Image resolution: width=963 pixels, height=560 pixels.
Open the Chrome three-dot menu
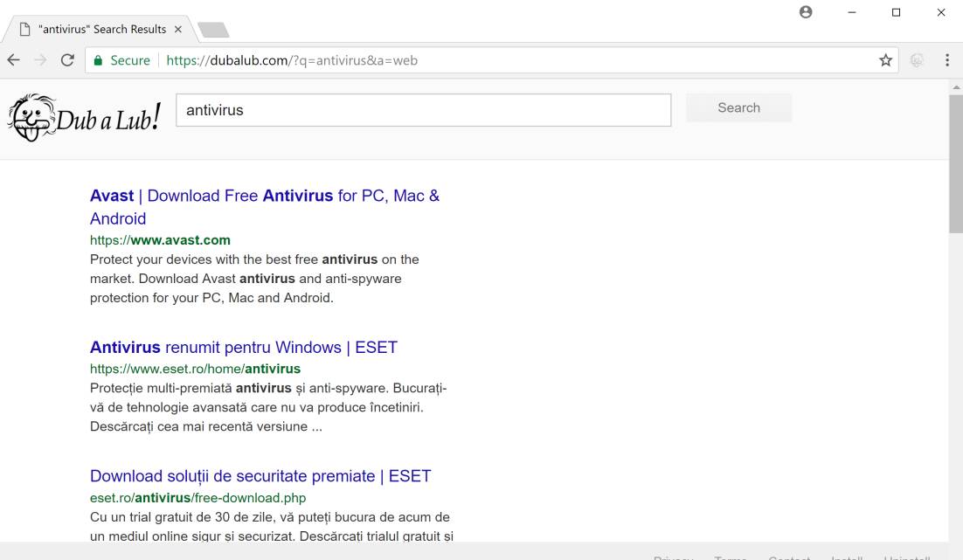(947, 60)
